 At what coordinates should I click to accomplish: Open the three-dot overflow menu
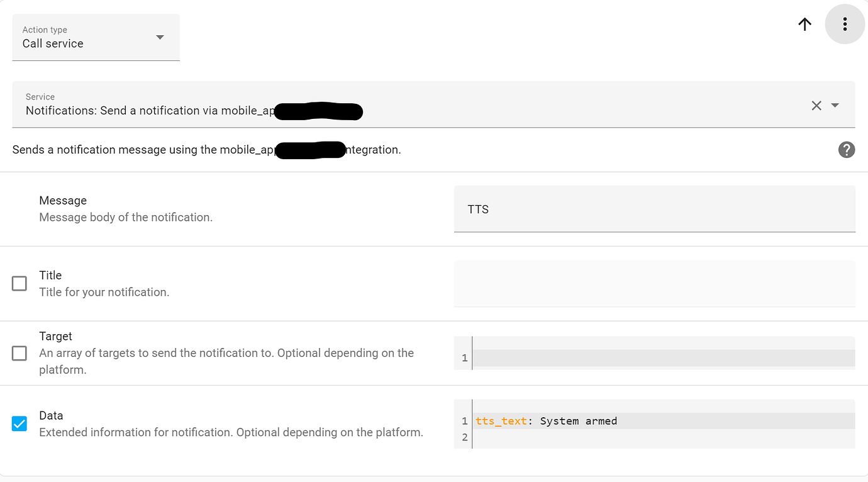click(x=845, y=24)
